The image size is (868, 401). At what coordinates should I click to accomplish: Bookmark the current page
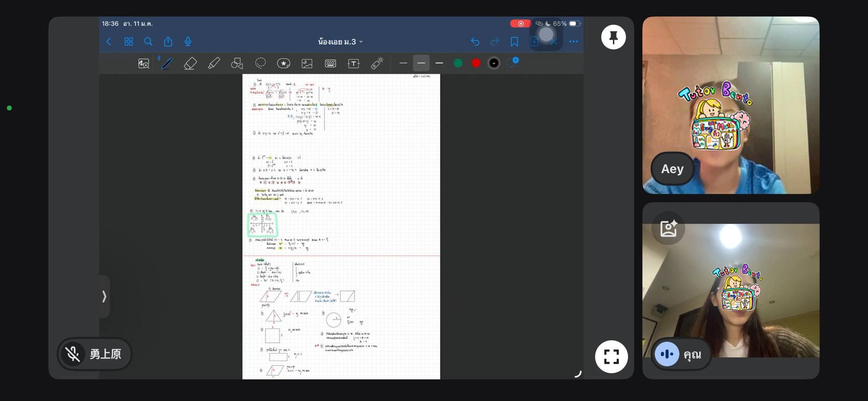click(514, 41)
